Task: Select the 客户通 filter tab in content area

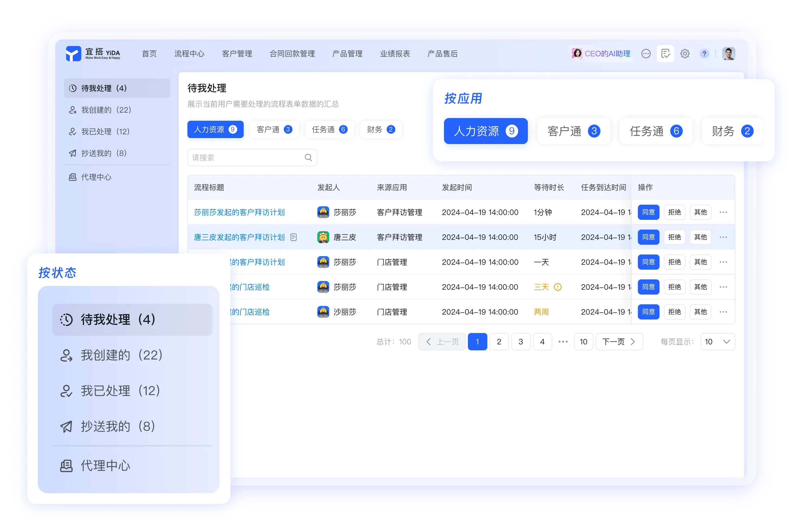Action: tap(274, 129)
